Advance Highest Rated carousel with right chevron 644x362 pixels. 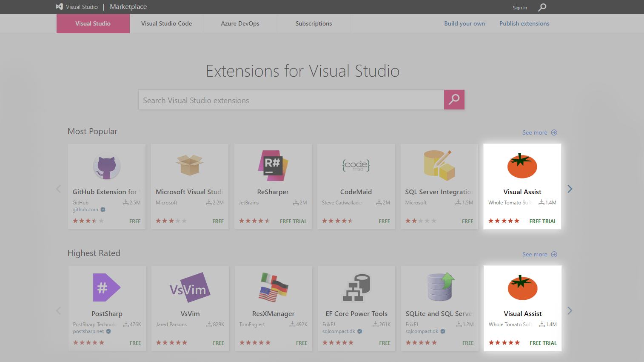pos(570,310)
